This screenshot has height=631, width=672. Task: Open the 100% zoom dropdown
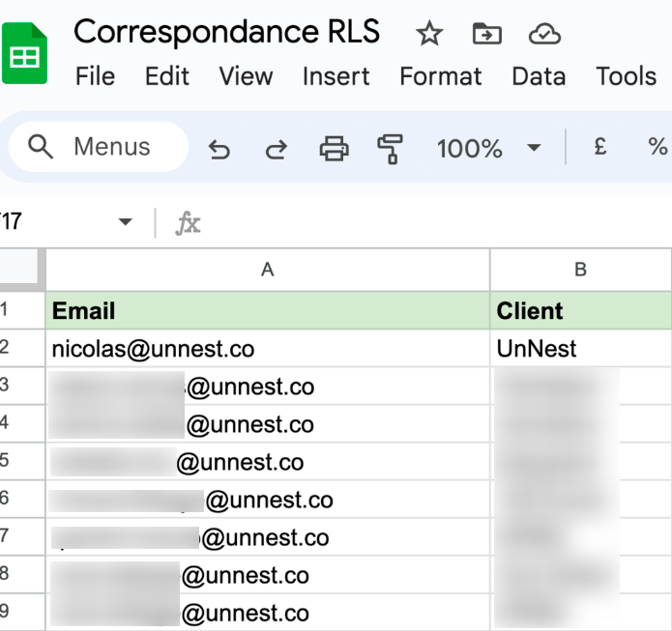(489, 149)
